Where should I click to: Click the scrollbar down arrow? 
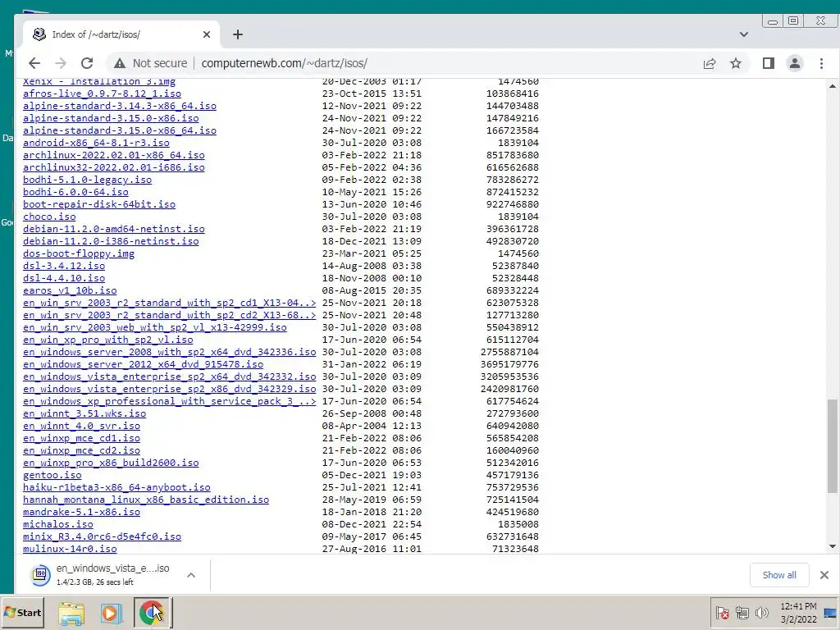pyautogui.click(x=832, y=546)
